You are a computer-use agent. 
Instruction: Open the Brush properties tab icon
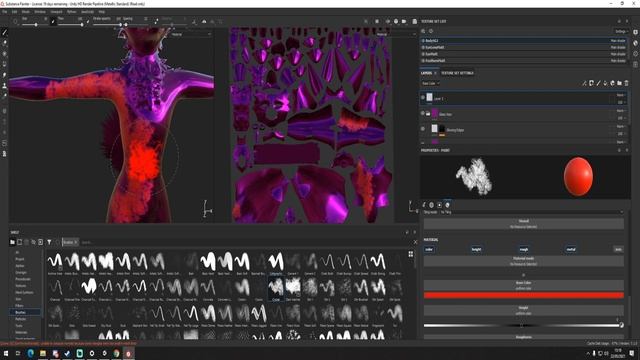tap(424, 205)
